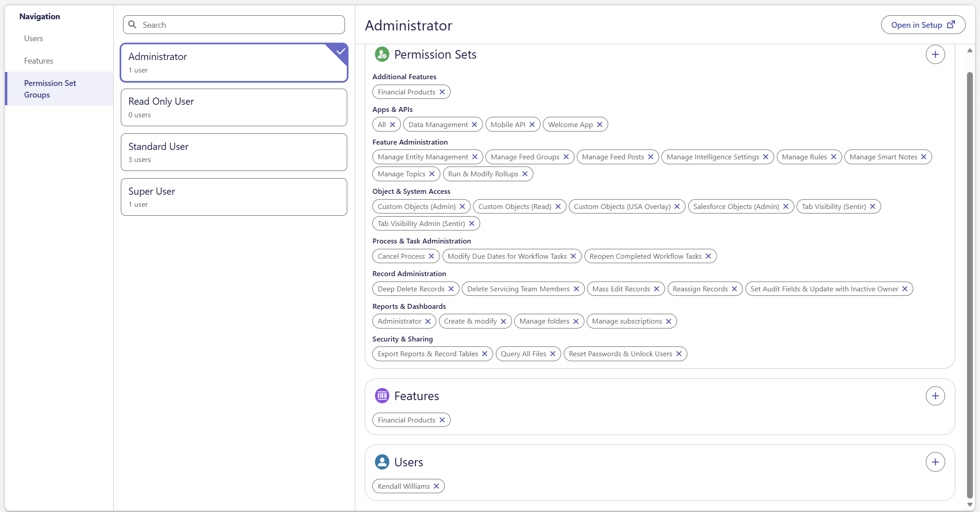This screenshot has width=980, height=512.
Task: Remove Create & modify pill
Action: tap(503, 321)
